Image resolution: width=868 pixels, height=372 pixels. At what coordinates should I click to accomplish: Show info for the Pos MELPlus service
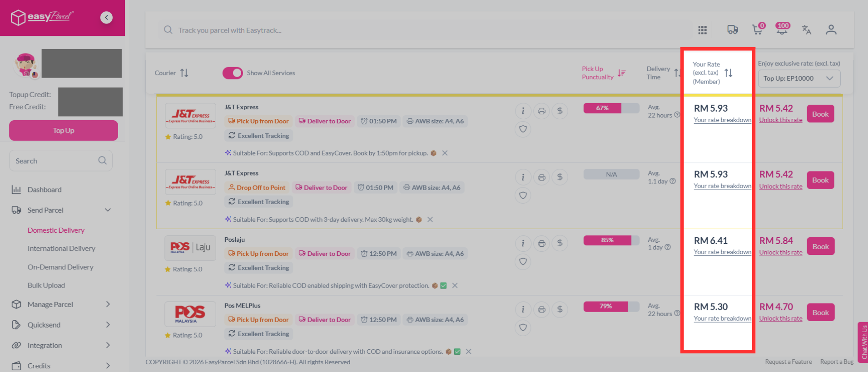coord(523,309)
